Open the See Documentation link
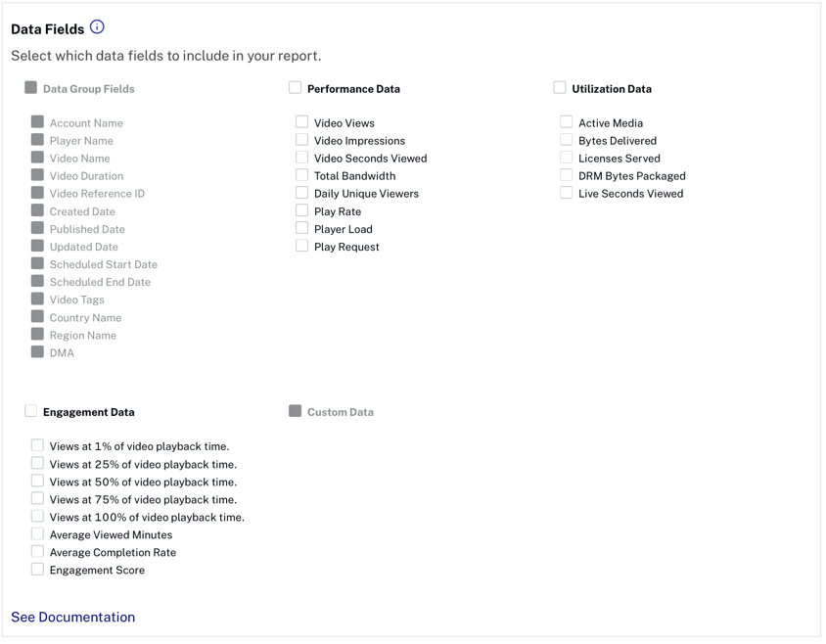This screenshot has height=644, width=826. point(72,617)
